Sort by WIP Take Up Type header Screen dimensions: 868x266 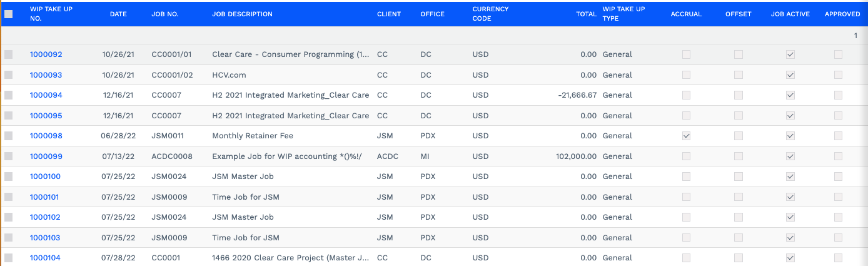[623, 14]
